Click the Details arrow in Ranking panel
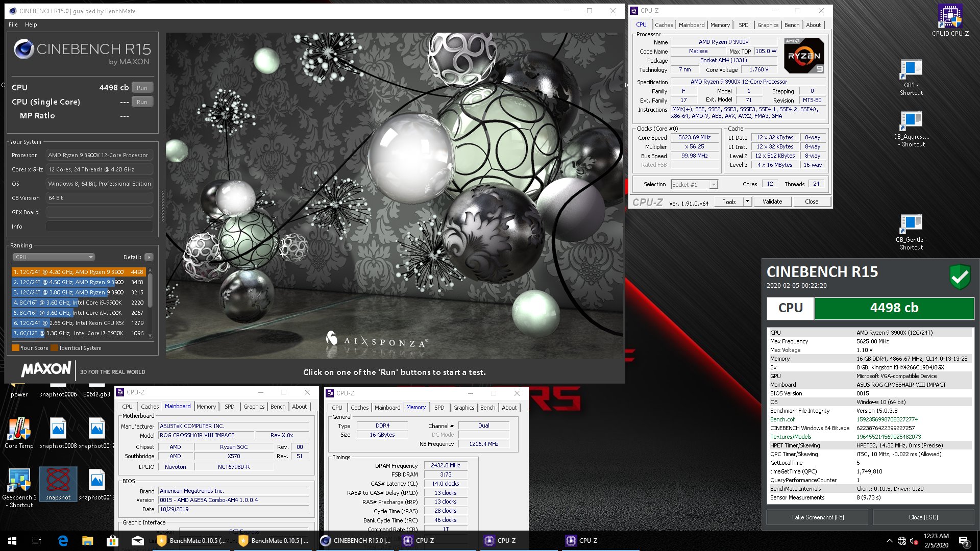 pyautogui.click(x=149, y=257)
